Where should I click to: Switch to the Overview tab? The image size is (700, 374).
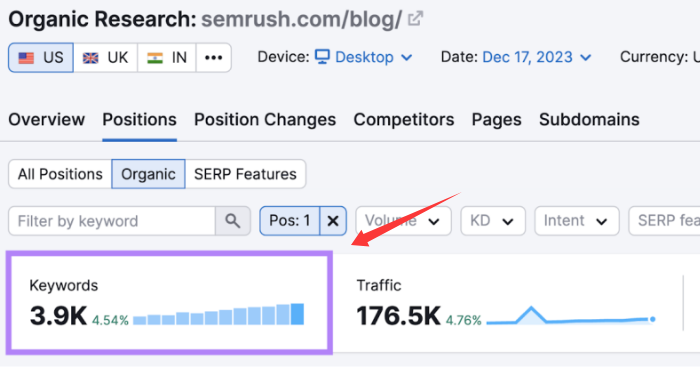pos(46,120)
